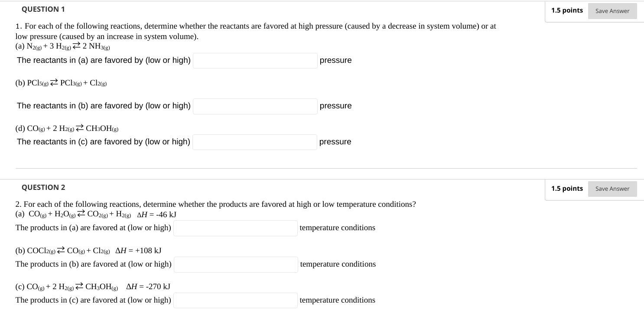644x326 pixels.
Task: Click the QUESTION 1 heading
Action: point(43,9)
